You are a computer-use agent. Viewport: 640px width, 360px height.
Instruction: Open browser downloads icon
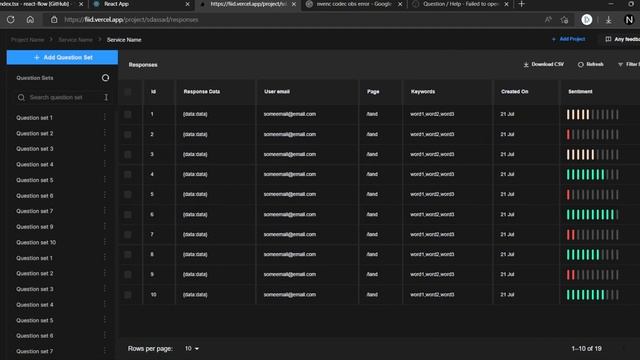pos(608,20)
